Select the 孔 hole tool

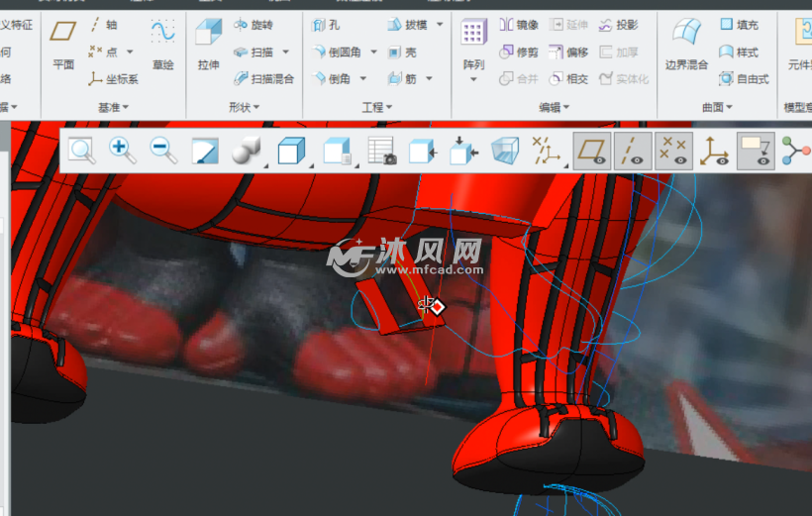[326, 25]
